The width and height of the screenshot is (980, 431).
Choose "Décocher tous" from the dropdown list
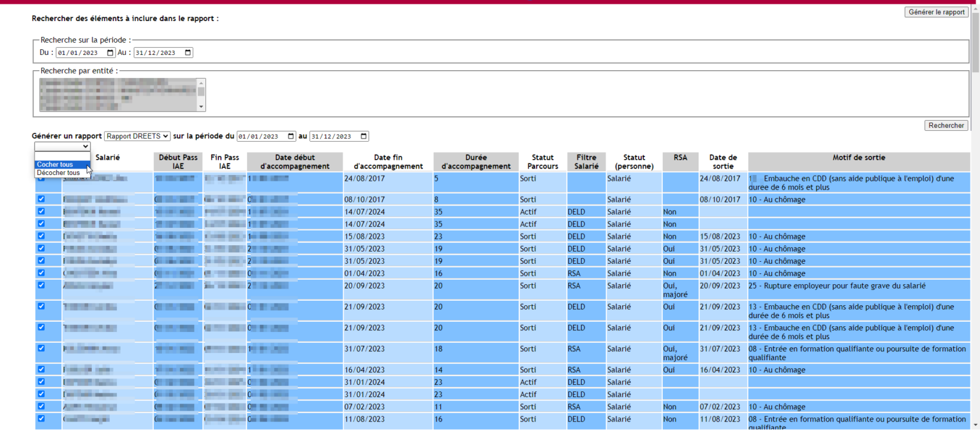tap(58, 173)
